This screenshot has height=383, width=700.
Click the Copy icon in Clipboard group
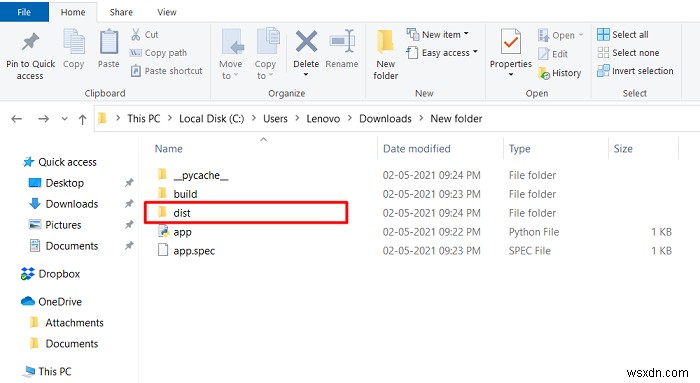click(x=74, y=42)
